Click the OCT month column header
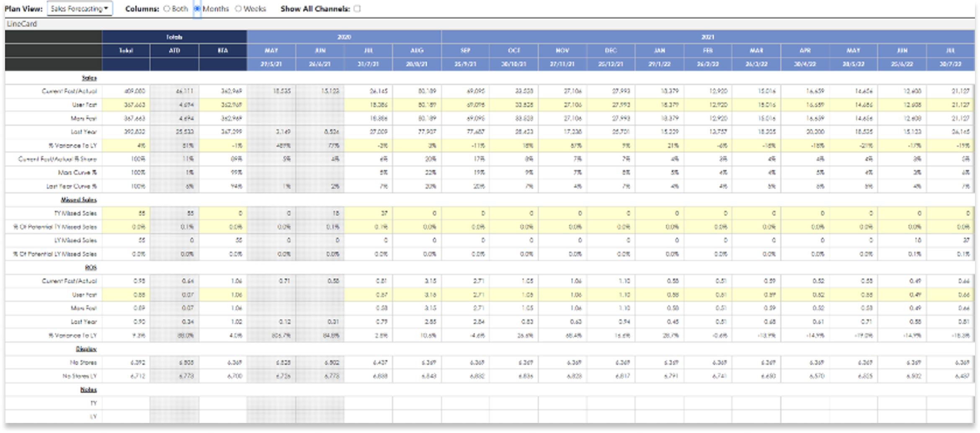This screenshot has width=980, height=433. tap(514, 51)
